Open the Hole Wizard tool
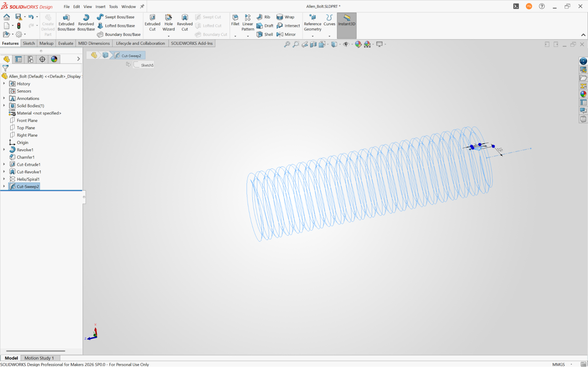The image size is (588, 367). coord(169,23)
